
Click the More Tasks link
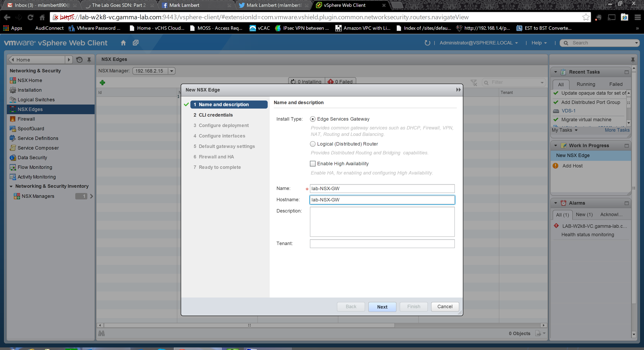[617, 130]
